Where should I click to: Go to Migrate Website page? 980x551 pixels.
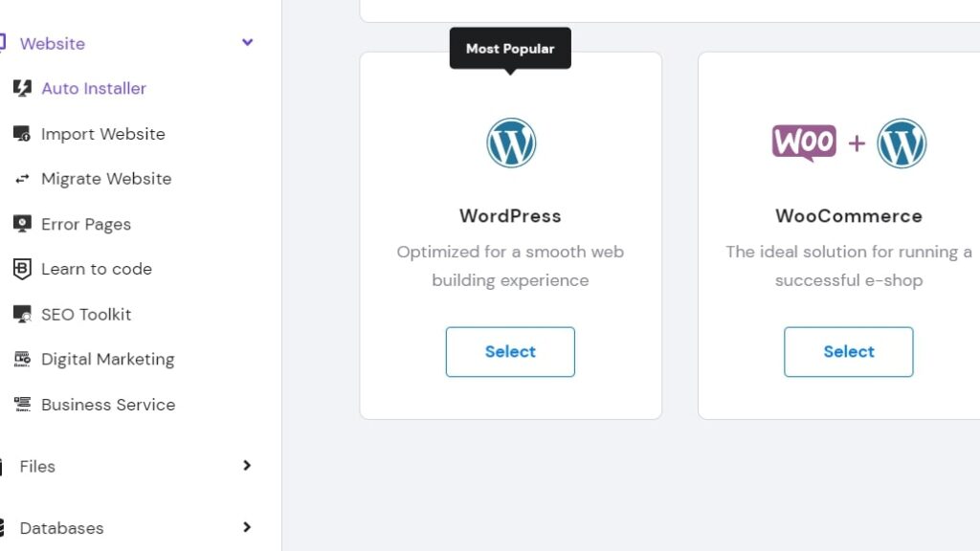(x=106, y=179)
